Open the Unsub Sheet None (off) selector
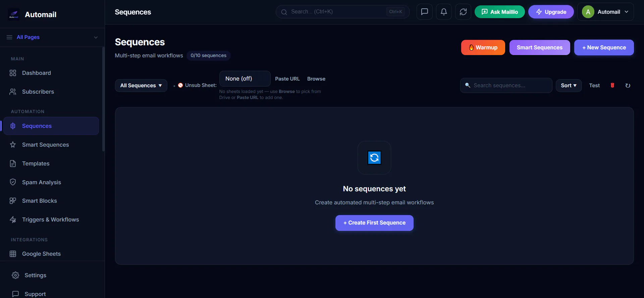 [x=245, y=79]
